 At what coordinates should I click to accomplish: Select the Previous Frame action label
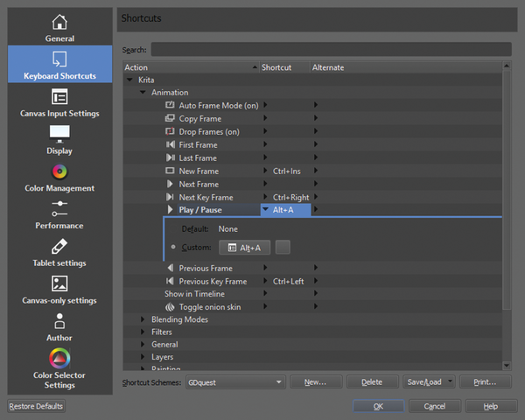click(x=206, y=268)
